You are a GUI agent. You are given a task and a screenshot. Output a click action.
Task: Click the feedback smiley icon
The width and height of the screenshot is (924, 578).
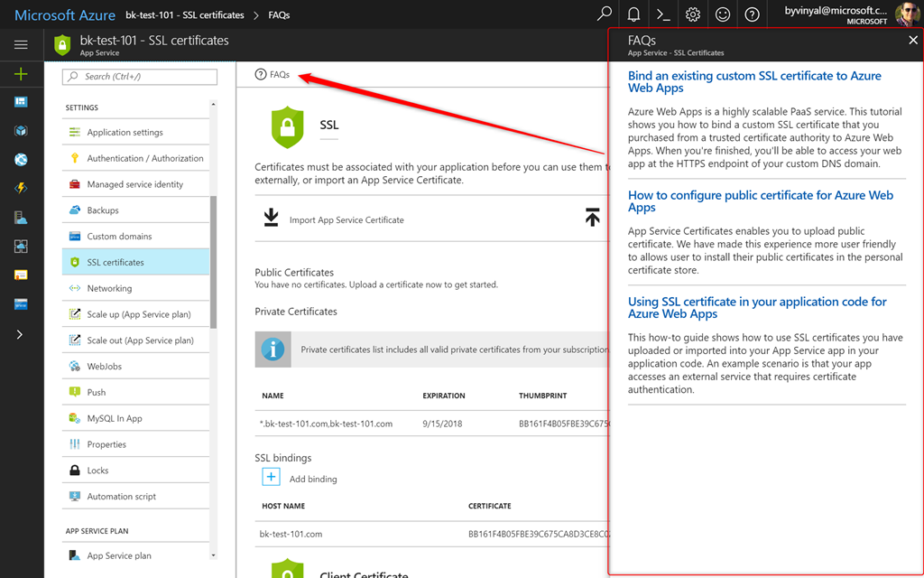[x=723, y=14]
